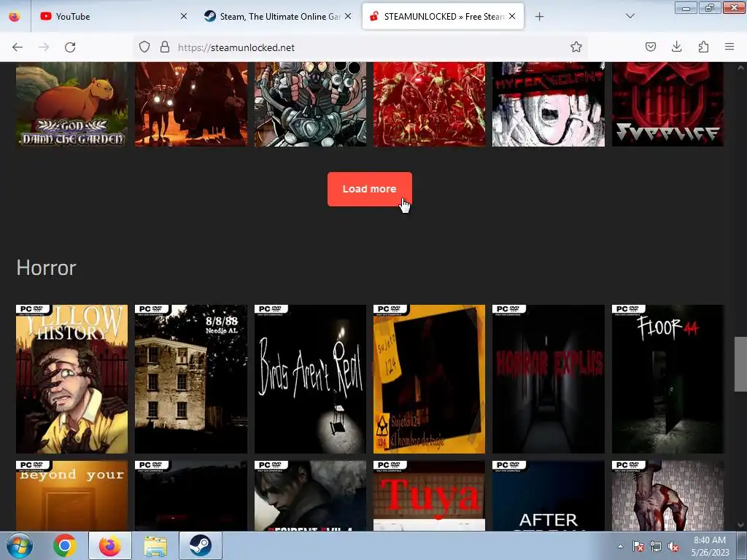Open the Firefox downloads panel
Viewport: 747px width, 560px height.
(x=676, y=47)
